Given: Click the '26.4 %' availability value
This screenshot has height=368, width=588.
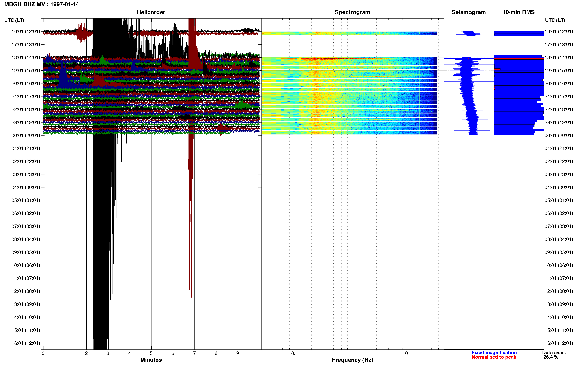Looking at the screenshot, I should (551, 357).
